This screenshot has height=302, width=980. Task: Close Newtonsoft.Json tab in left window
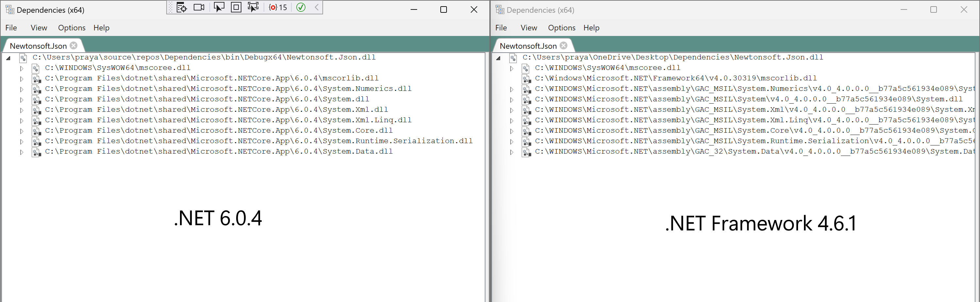(x=74, y=46)
